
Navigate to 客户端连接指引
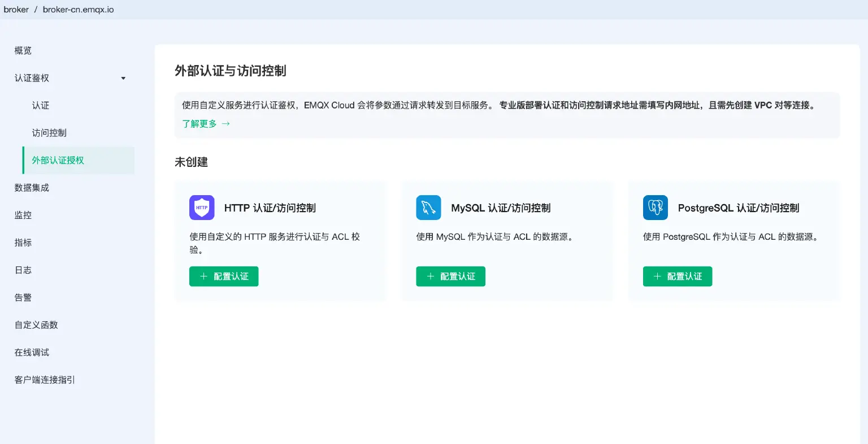tap(44, 380)
